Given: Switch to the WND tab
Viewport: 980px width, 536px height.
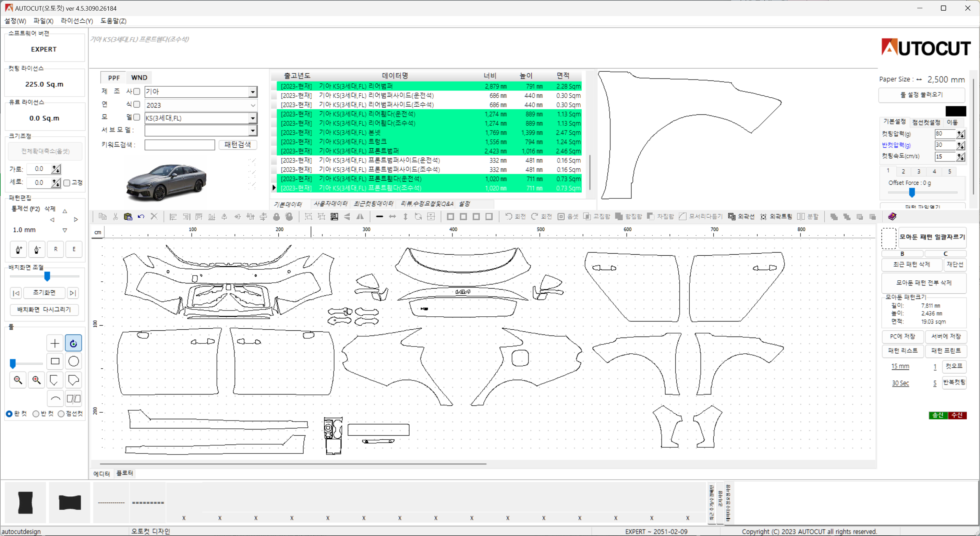Looking at the screenshot, I should [x=139, y=77].
